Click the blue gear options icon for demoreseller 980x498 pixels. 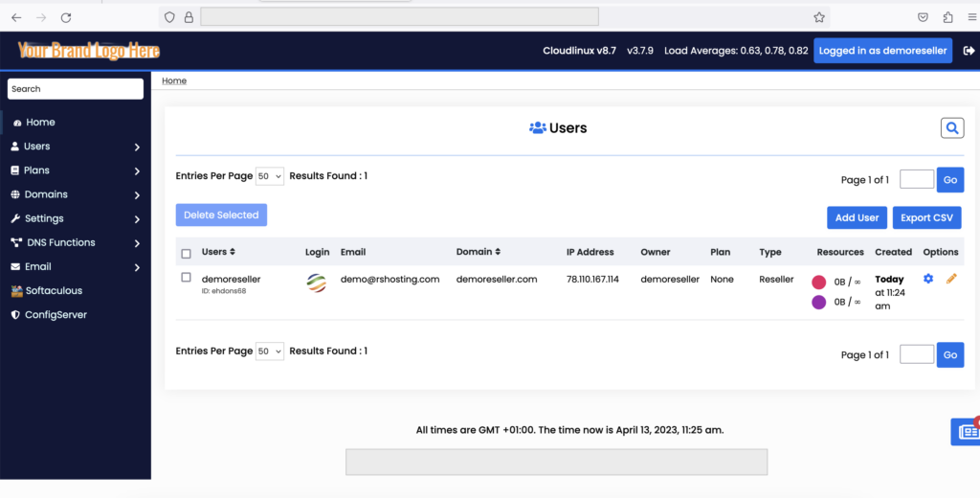pos(928,279)
